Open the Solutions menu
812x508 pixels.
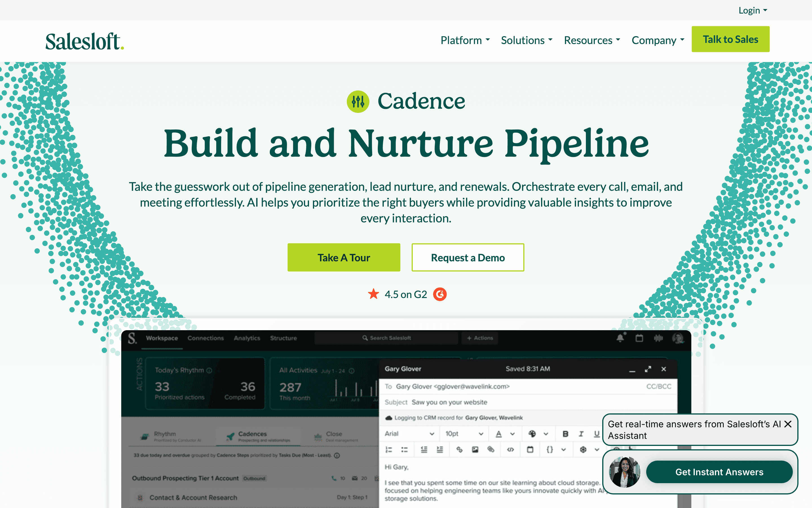click(526, 40)
